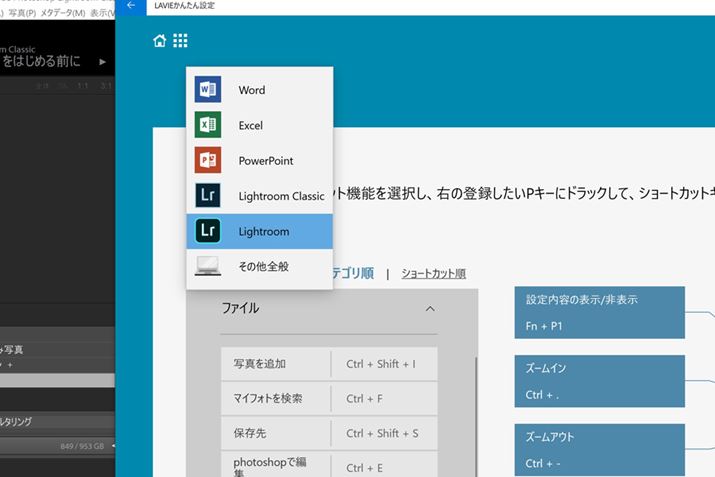Click the Ctrl + F shortcut cell
This screenshot has height=477, width=715.
(x=384, y=399)
